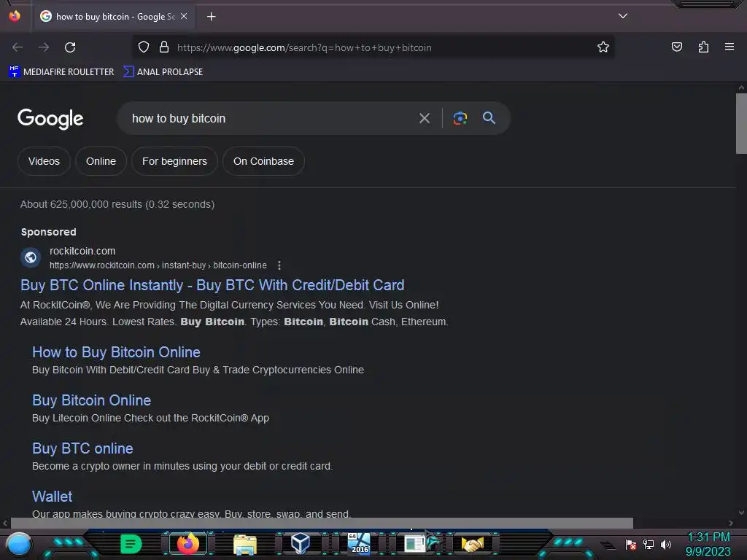Open the rockitcoin.com site name link
The image size is (747, 560).
(x=82, y=251)
